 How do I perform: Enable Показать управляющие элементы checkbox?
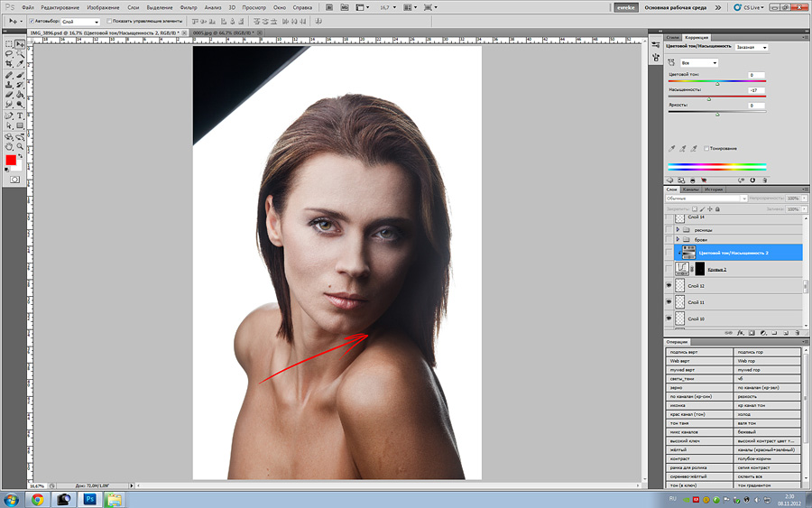pos(109,22)
